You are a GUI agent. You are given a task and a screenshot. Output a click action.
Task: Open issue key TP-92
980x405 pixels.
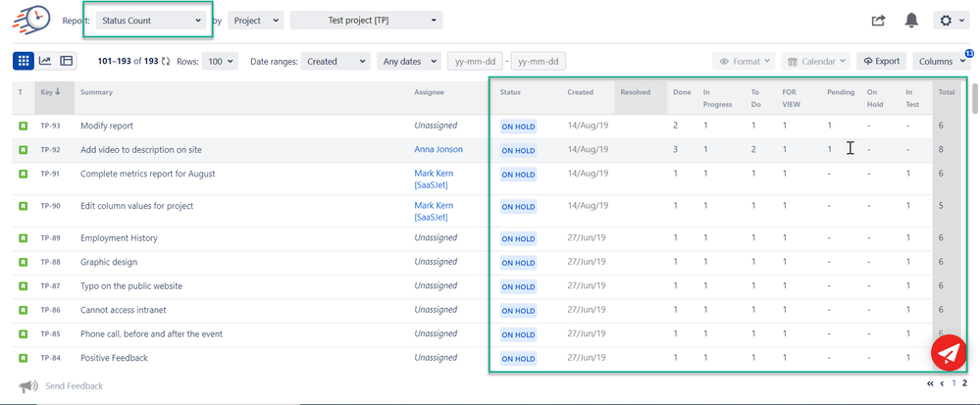(51, 150)
